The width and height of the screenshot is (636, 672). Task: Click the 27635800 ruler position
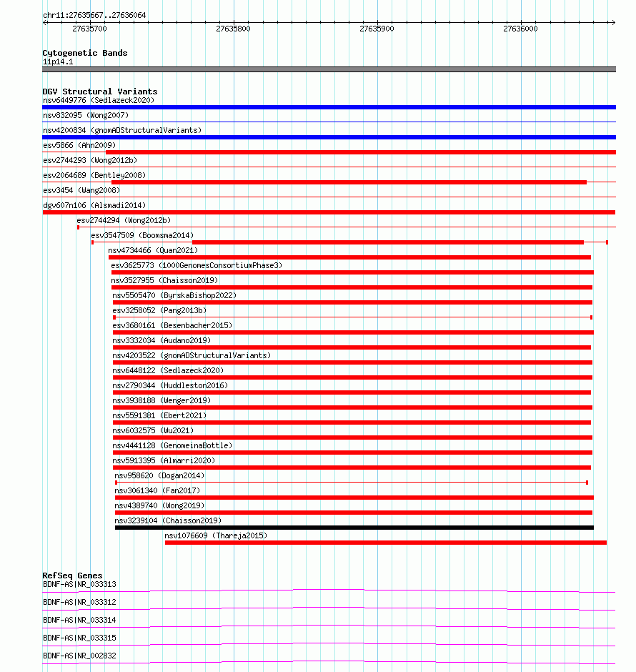(233, 29)
